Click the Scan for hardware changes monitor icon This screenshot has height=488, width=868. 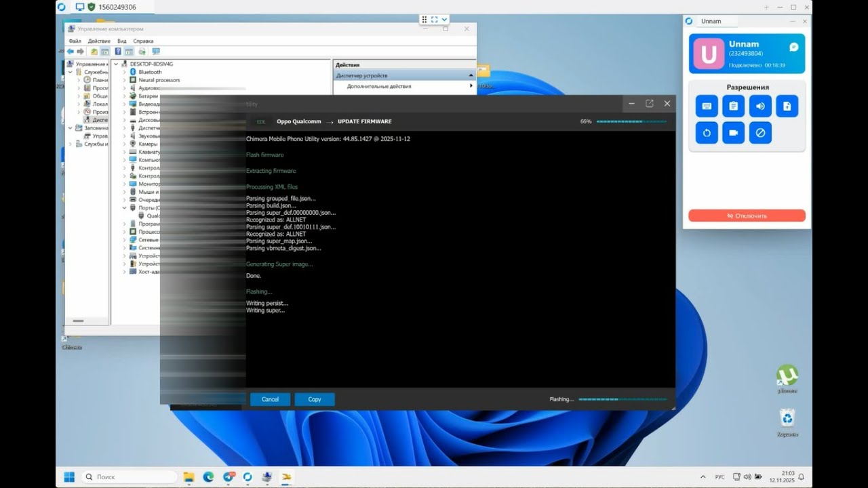pos(156,52)
